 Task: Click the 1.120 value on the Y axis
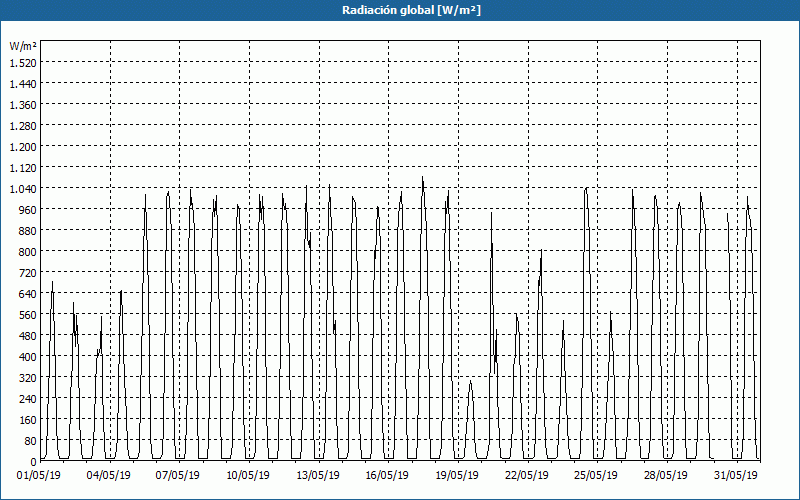click(x=23, y=168)
